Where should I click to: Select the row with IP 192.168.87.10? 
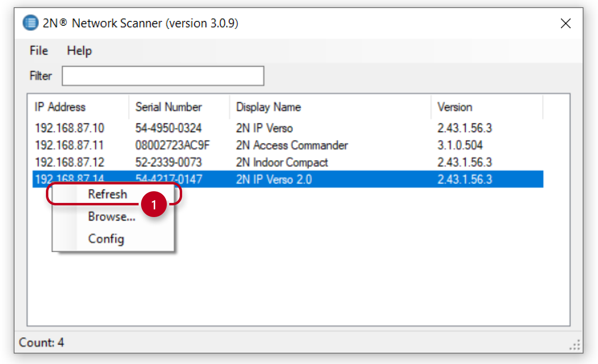click(x=288, y=128)
